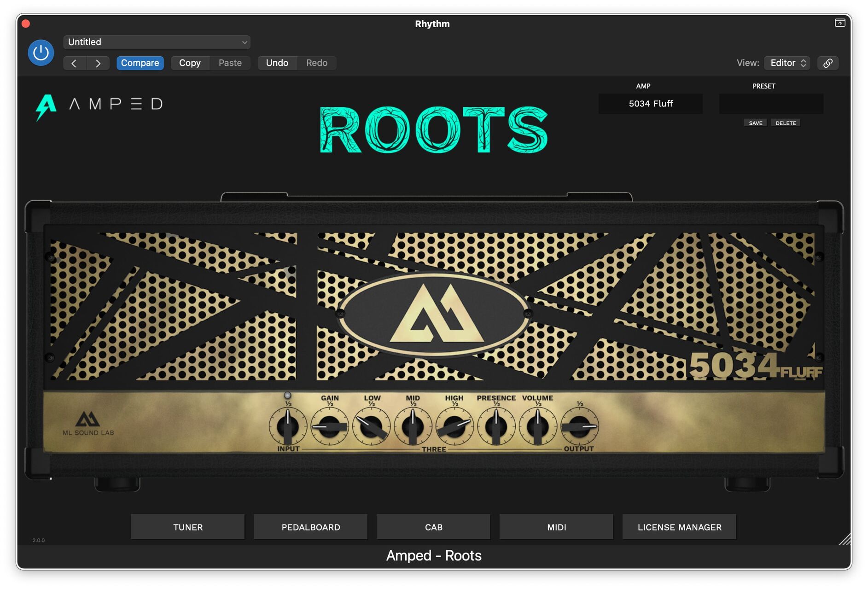The image size is (868, 589).
Task: Open the MIDI tab
Action: click(556, 527)
